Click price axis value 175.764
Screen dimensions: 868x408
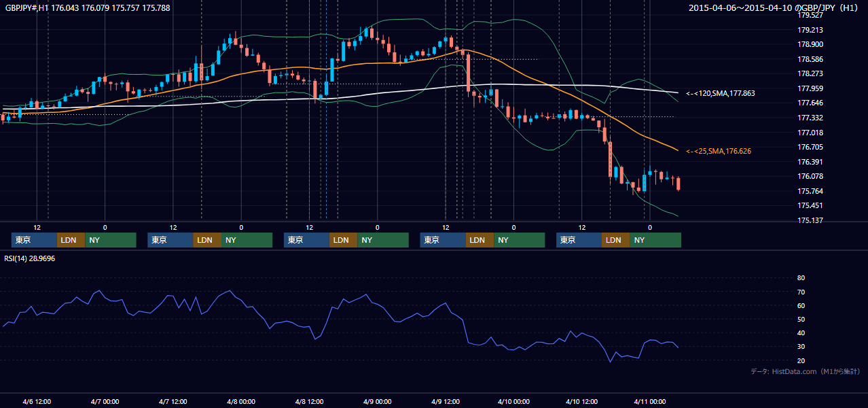pos(810,191)
